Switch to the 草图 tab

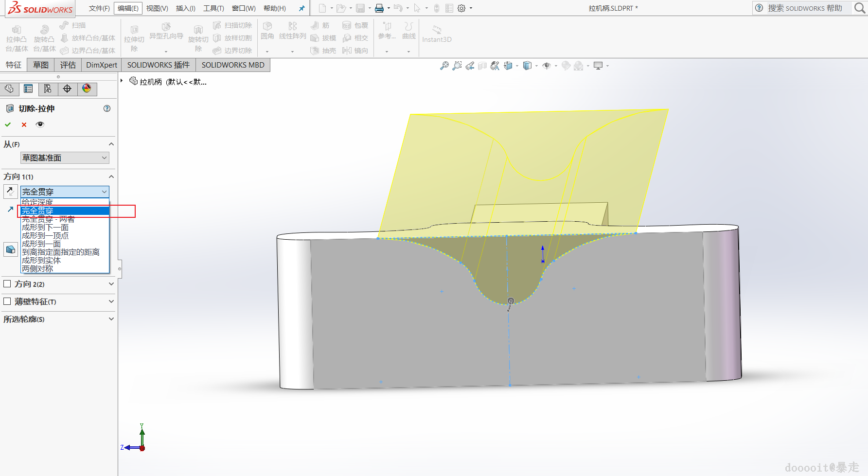[41, 65]
